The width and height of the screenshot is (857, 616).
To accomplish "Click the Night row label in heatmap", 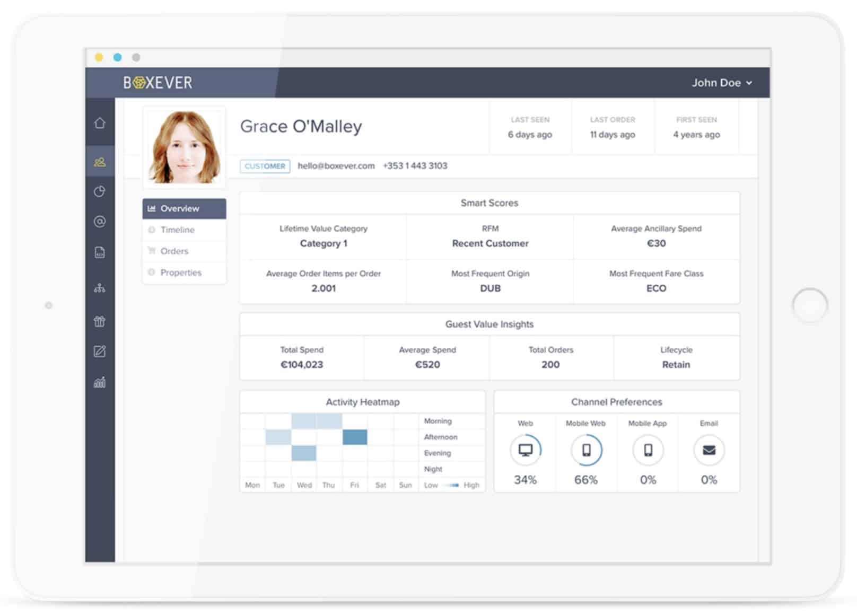I will click(433, 469).
